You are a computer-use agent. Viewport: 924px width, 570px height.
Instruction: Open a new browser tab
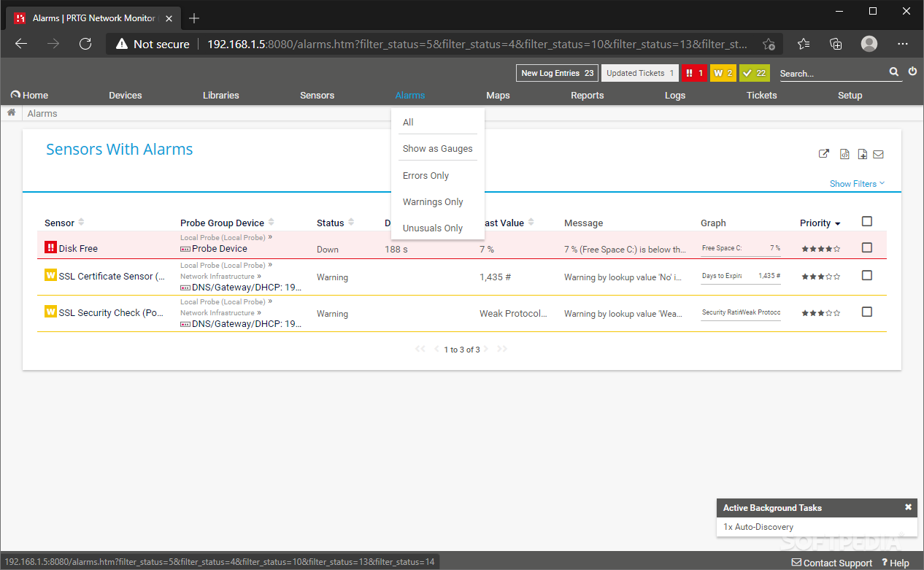click(x=194, y=18)
